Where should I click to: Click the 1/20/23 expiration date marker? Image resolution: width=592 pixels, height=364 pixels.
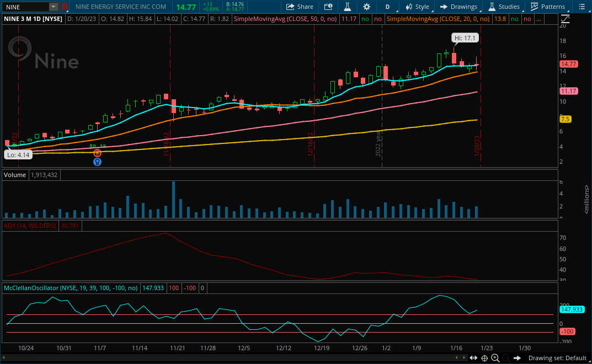477,146
